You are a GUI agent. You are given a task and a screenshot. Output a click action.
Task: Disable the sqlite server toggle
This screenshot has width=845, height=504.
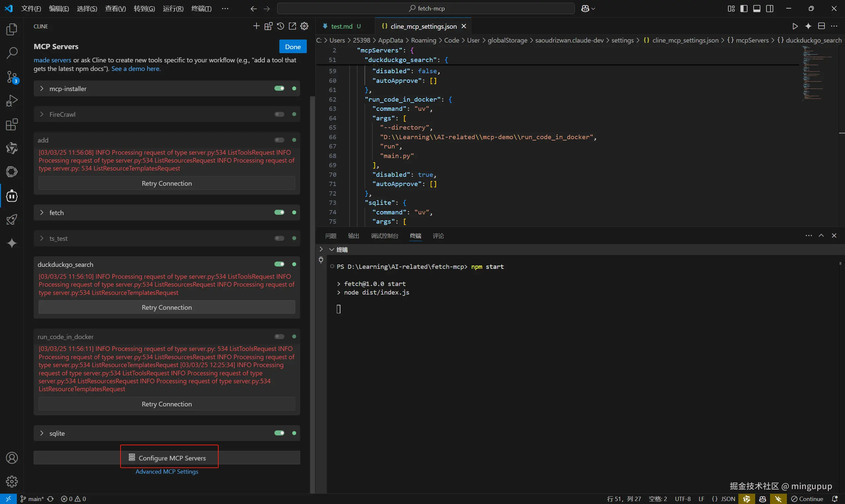tap(279, 433)
